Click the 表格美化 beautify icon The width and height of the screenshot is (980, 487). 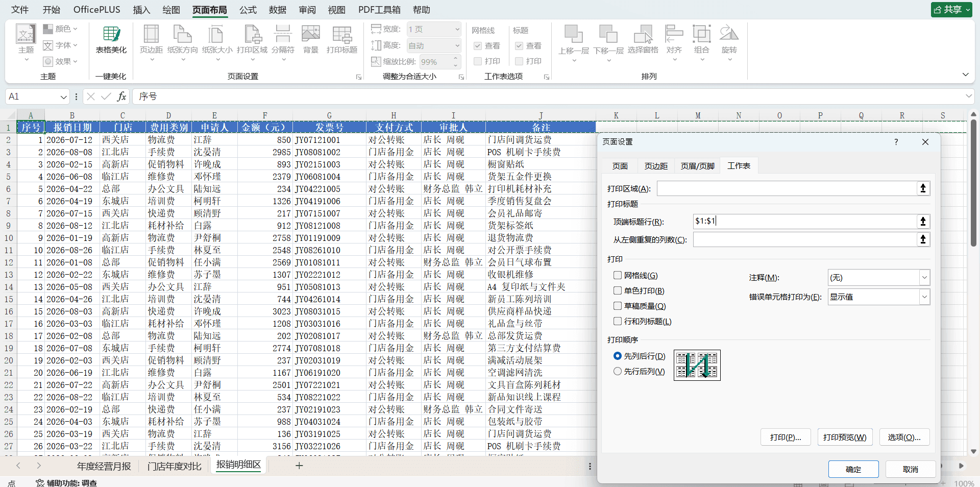pyautogui.click(x=111, y=34)
